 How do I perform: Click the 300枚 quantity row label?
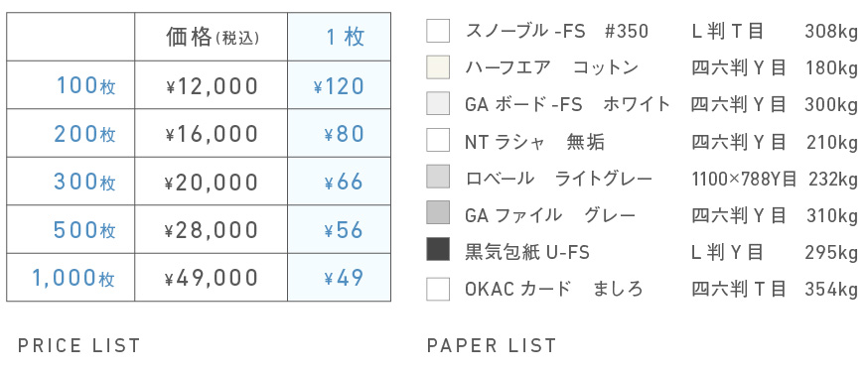(84, 182)
